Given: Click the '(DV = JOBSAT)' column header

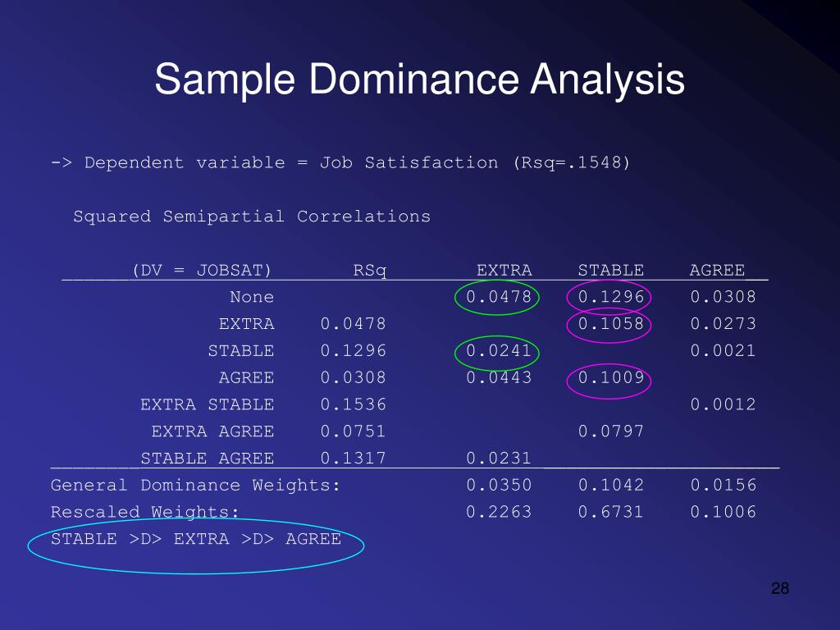Looking at the screenshot, I should coord(202,270).
